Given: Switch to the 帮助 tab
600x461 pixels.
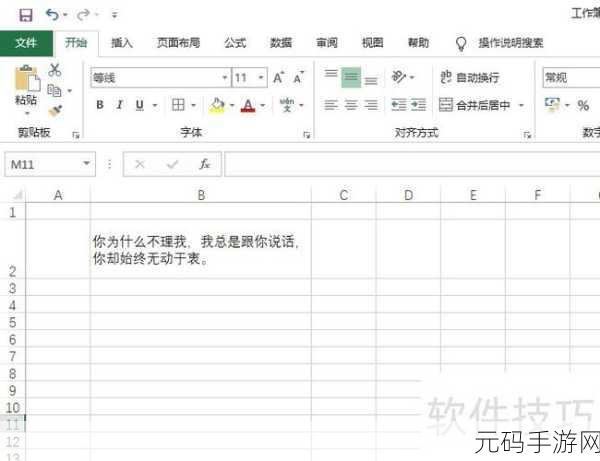Looking at the screenshot, I should tap(418, 42).
